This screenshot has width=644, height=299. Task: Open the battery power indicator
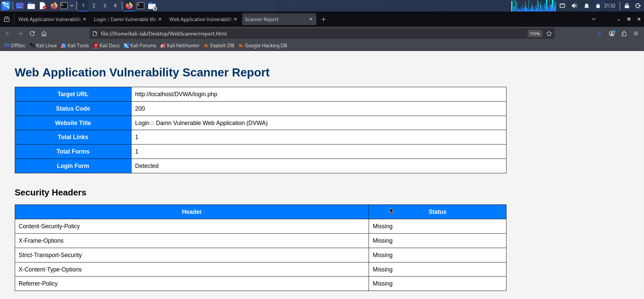[x=598, y=6]
